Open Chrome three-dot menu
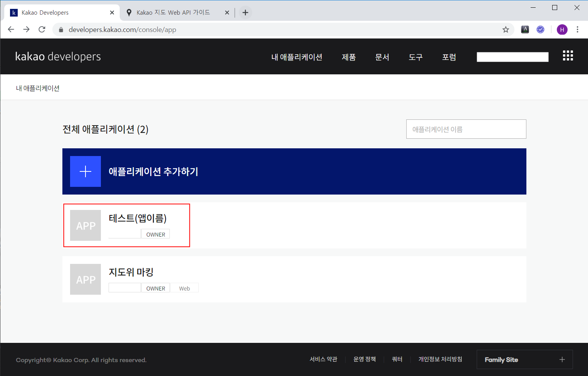Viewport: 588px width, 376px height. pos(577,30)
